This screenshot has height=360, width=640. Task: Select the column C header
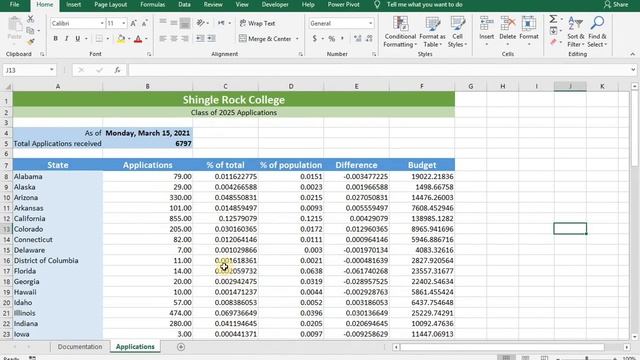[225, 86]
